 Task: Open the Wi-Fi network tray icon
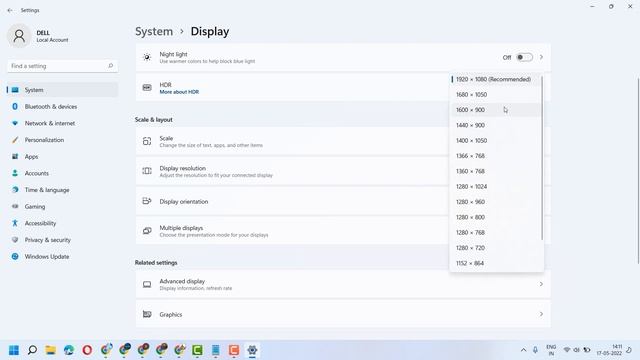tap(567, 350)
